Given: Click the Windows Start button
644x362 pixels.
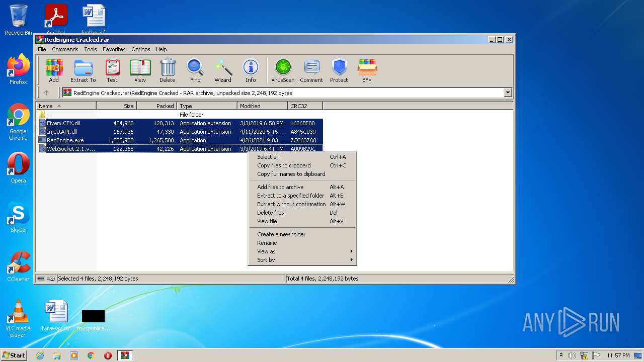Looking at the screenshot, I should click(14, 355).
